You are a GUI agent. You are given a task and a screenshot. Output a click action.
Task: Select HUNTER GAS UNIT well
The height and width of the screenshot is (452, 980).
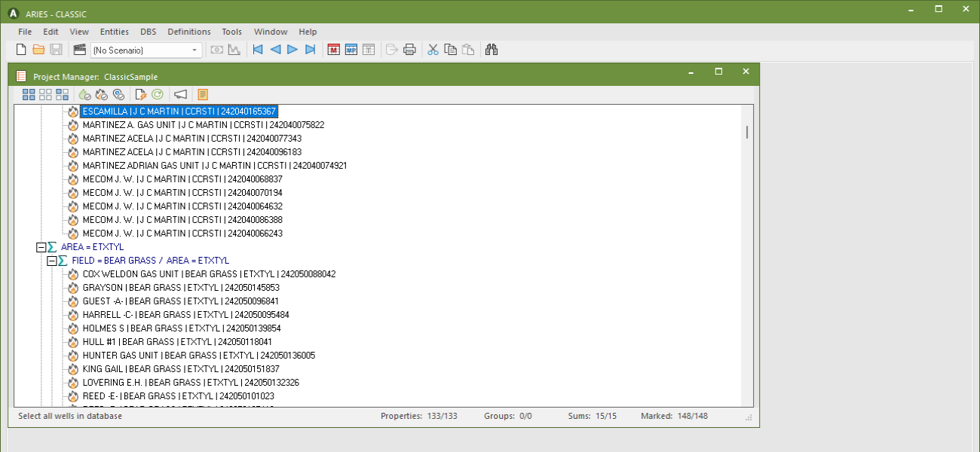point(199,356)
